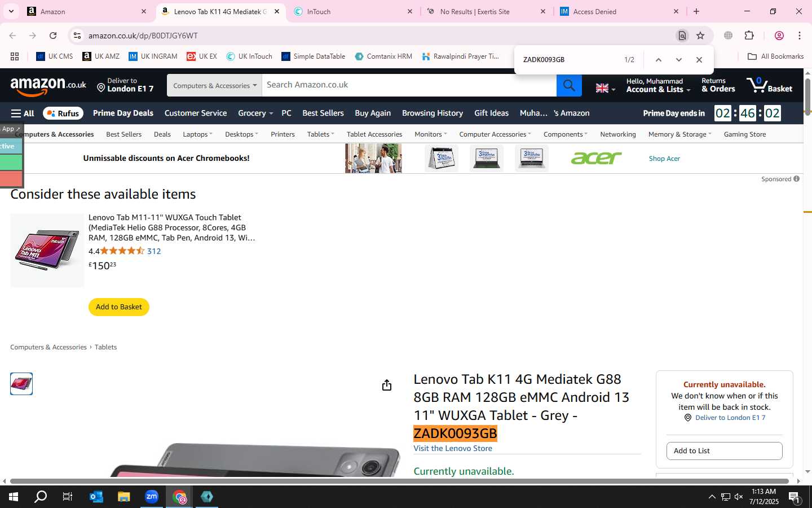The image size is (812, 508).
Task: Visit the Lenovo Store link
Action: (453, 449)
